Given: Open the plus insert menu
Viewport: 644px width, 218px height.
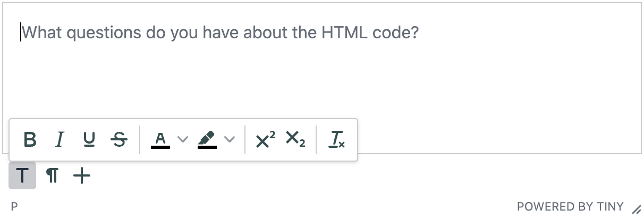Looking at the screenshot, I should [x=82, y=175].
